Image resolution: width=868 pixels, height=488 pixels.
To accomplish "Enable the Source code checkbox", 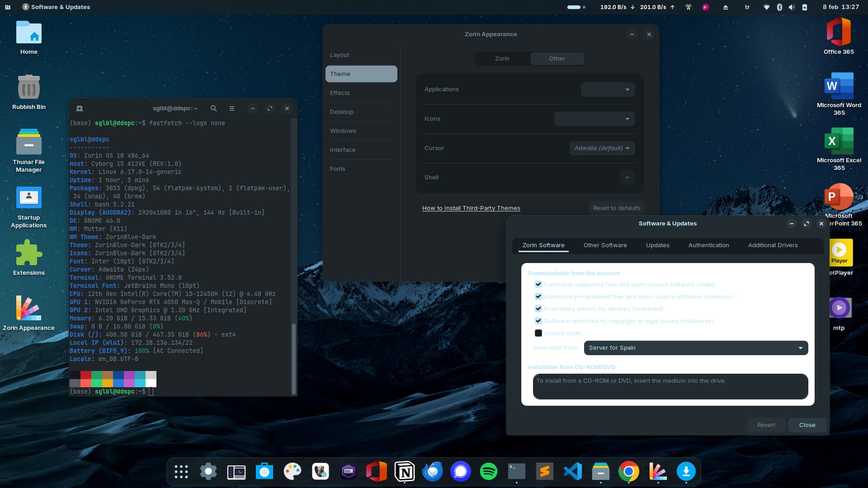I will click(538, 333).
